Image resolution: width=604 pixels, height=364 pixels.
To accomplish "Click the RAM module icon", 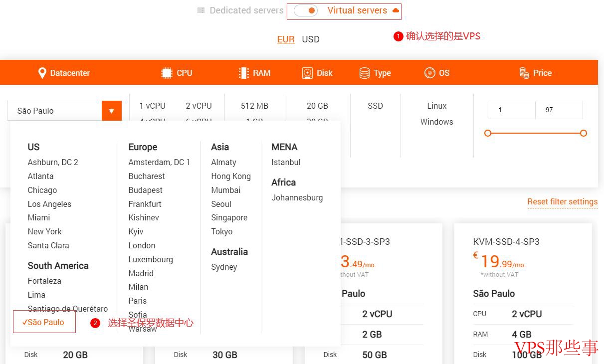I will 243,73.
